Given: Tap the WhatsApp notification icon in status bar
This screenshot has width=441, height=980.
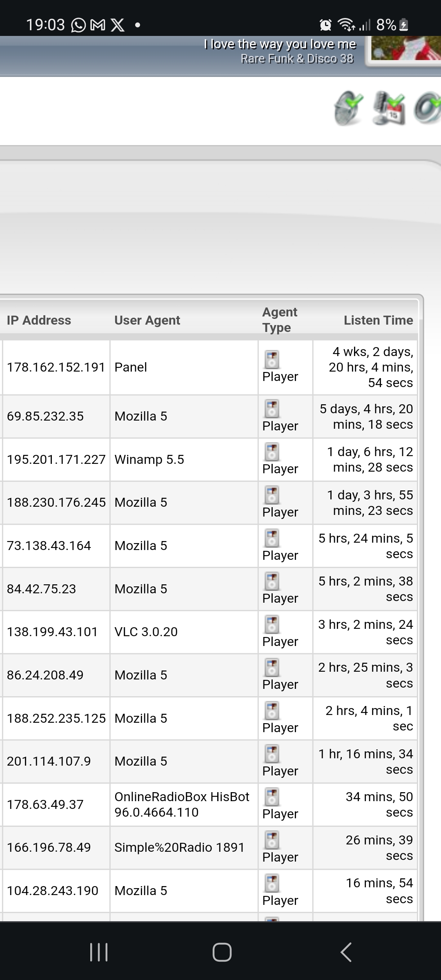Looking at the screenshot, I should pos(78,25).
